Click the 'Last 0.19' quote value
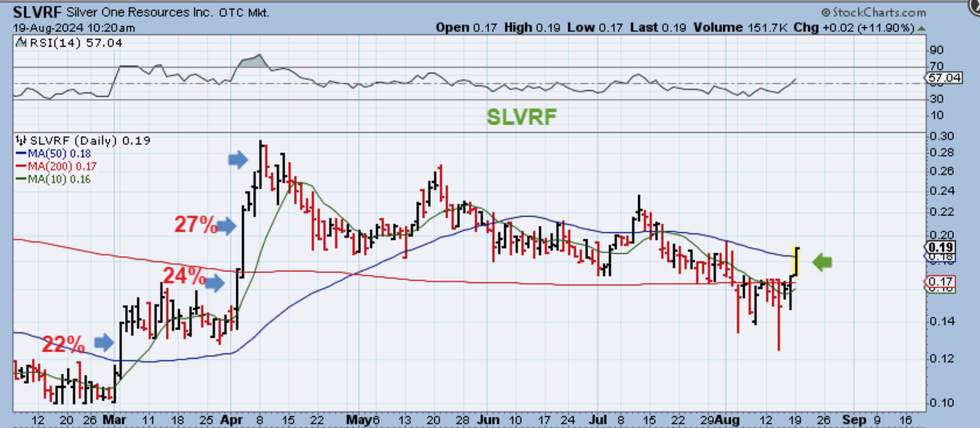Screen dimensions: 980x428 (x=658, y=28)
